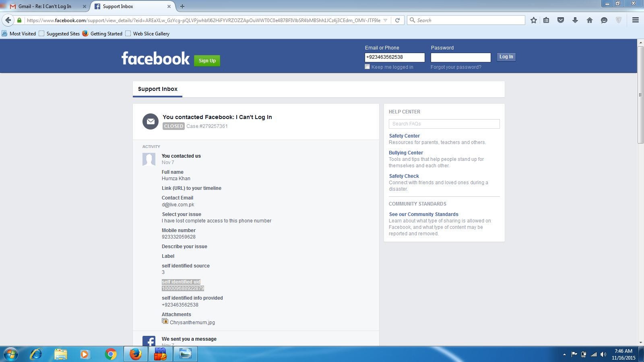
Task: Show hidden system tray icons arrow
Action: (x=564, y=354)
